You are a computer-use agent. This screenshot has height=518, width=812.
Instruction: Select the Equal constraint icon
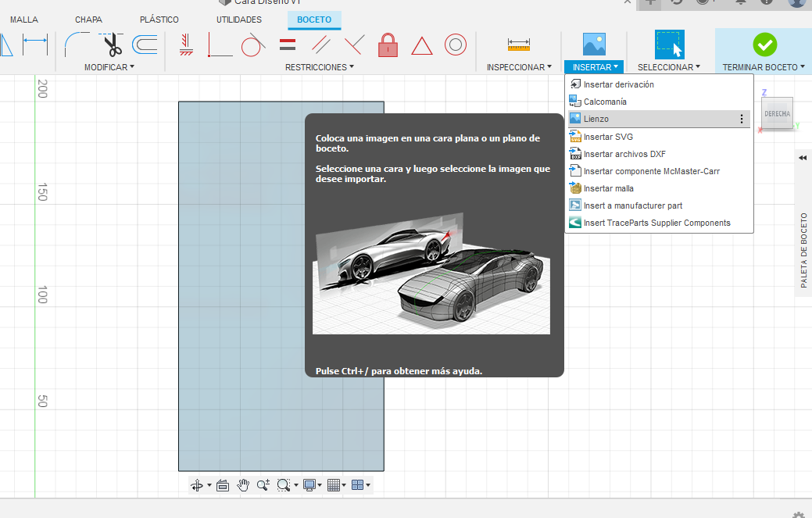[x=288, y=45]
